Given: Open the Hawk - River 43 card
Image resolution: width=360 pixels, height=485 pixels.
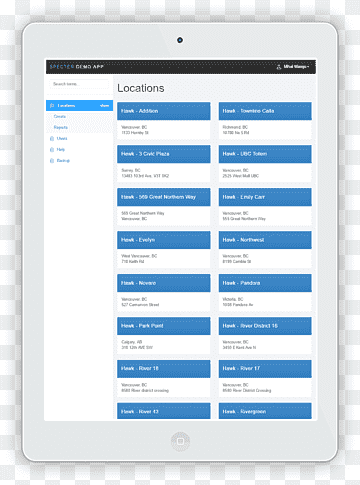Looking at the screenshot, I should tap(164, 411).
